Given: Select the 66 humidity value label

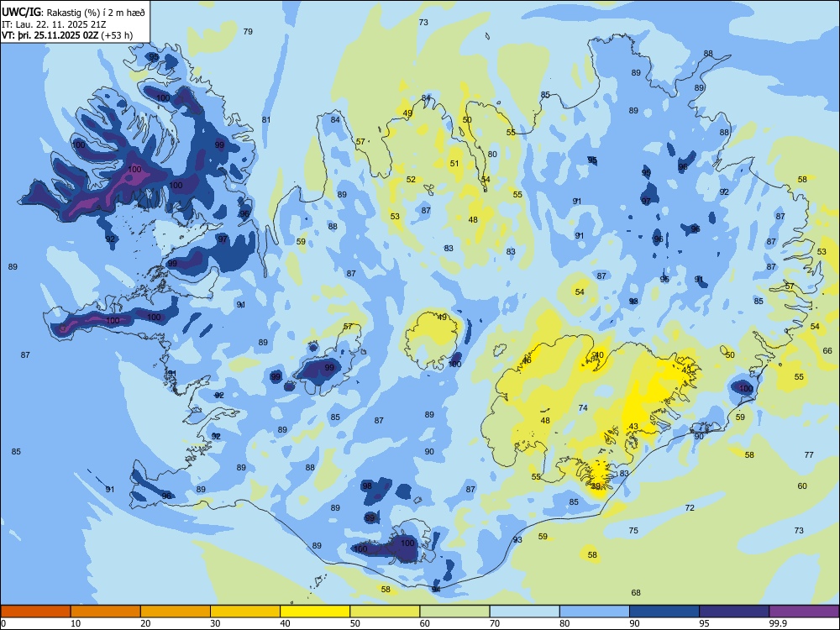Looking at the screenshot, I should 827,351.
